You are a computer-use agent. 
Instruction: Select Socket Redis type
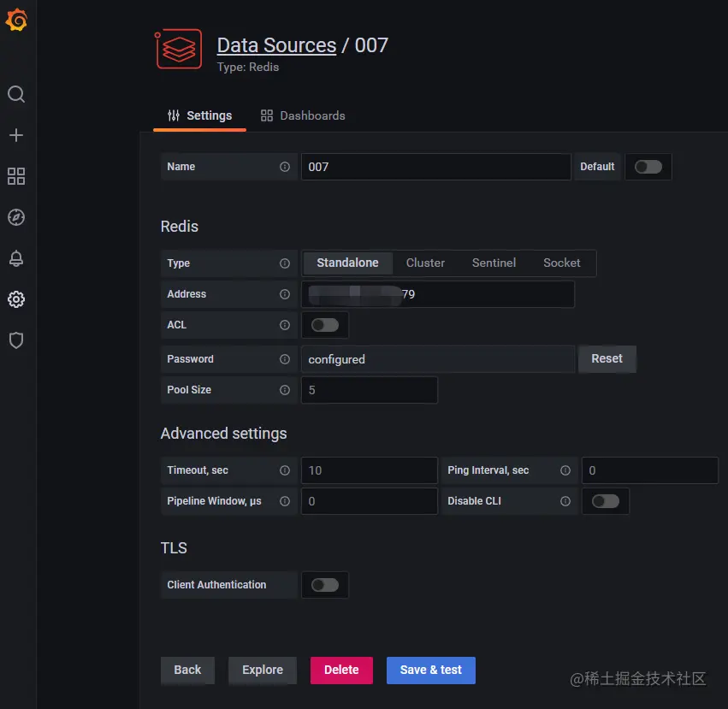[x=561, y=263]
